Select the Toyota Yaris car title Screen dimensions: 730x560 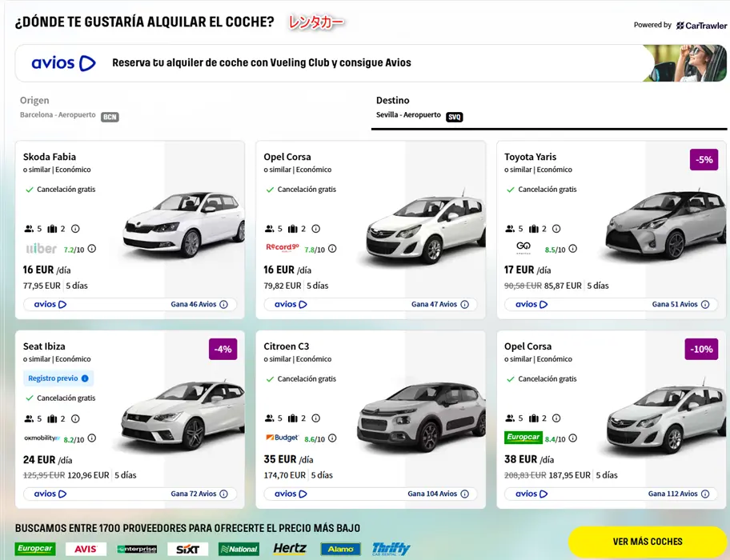coord(530,157)
